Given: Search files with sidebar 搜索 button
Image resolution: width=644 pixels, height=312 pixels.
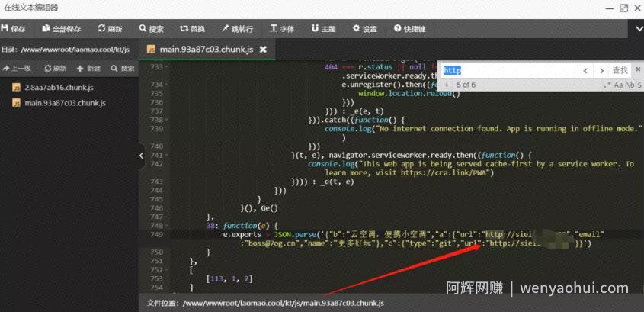Looking at the screenshot, I should point(123,68).
